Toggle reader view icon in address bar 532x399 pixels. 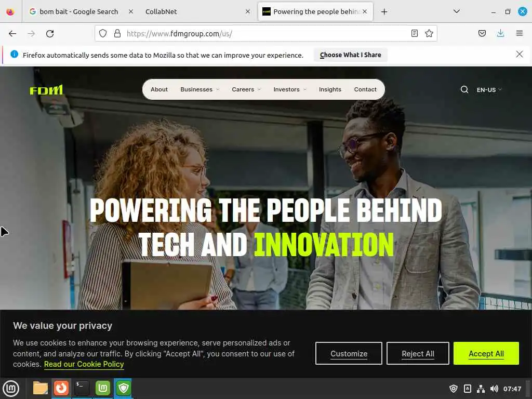click(414, 33)
